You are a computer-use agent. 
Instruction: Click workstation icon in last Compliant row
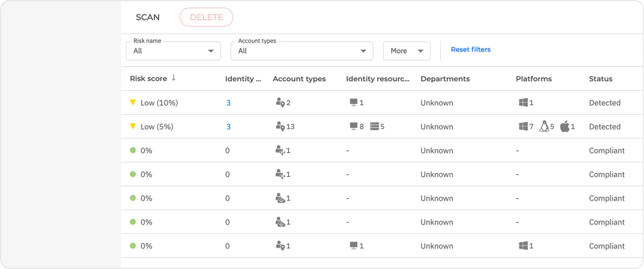tap(353, 245)
